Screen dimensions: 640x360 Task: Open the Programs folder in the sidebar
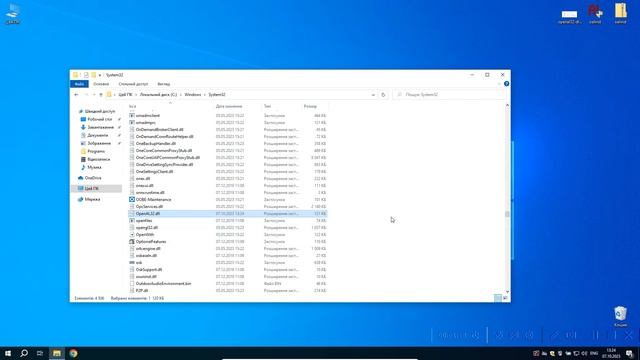(96, 151)
